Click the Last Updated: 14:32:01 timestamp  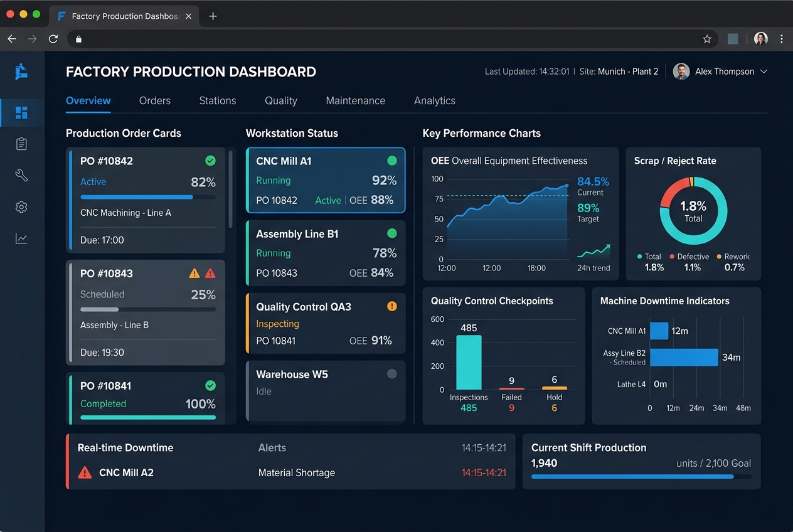(x=527, y=72)
